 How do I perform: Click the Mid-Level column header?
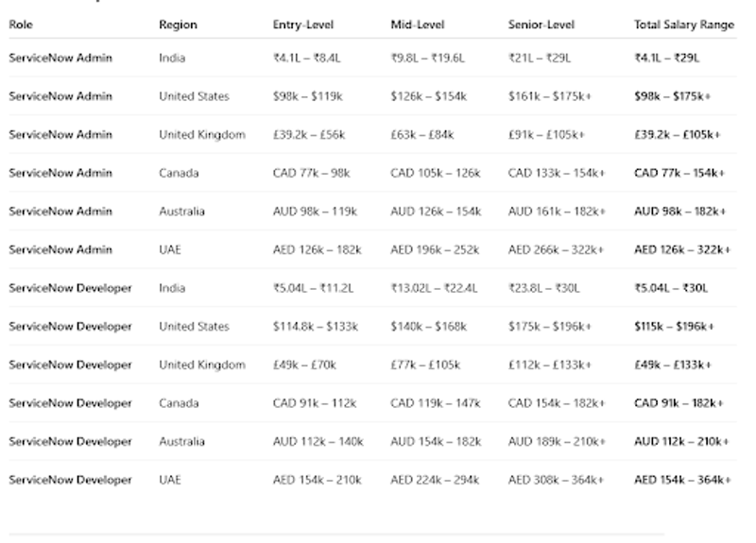417,25
